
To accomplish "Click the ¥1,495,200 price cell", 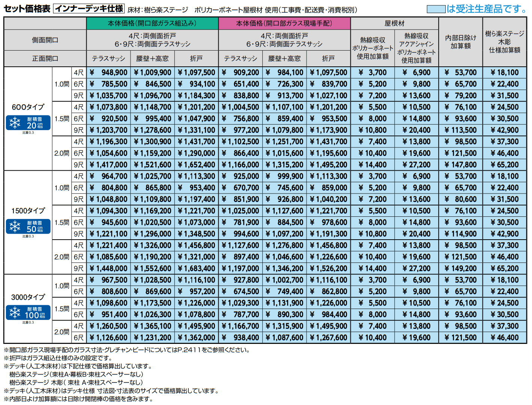I will 329,165.
